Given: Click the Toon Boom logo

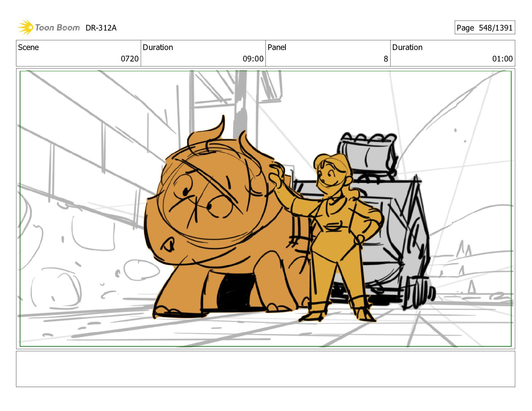Looking at the screenshot, I should [49, 28].
